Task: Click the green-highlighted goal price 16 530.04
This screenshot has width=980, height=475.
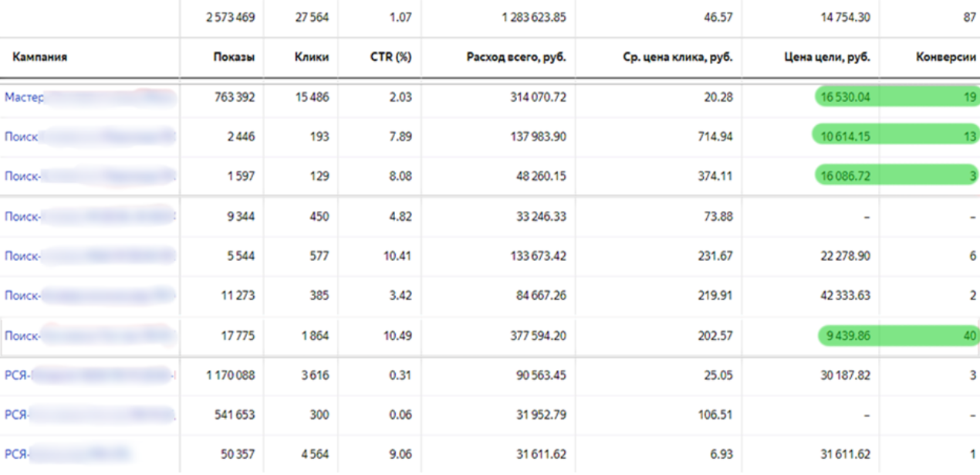Action: (846, 97)
